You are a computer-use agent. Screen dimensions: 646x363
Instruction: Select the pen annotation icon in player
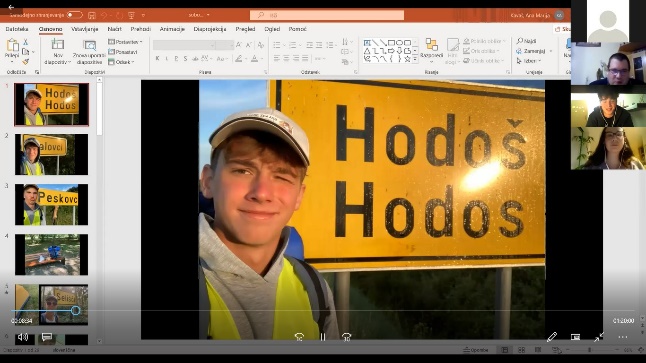tap(552, 337)
